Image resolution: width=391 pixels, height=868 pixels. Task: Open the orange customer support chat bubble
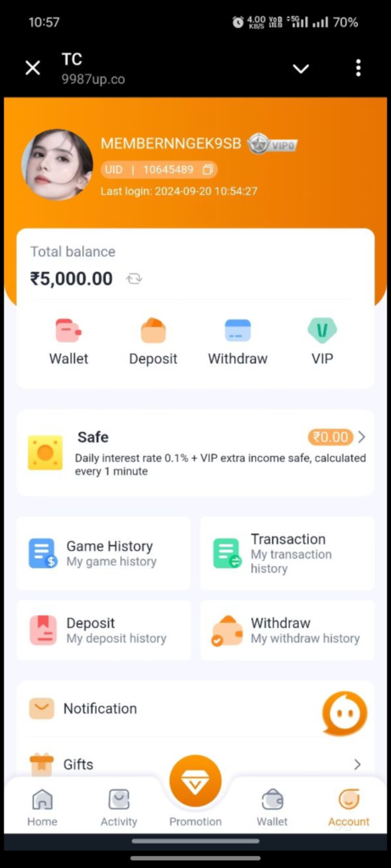(344, 713)
